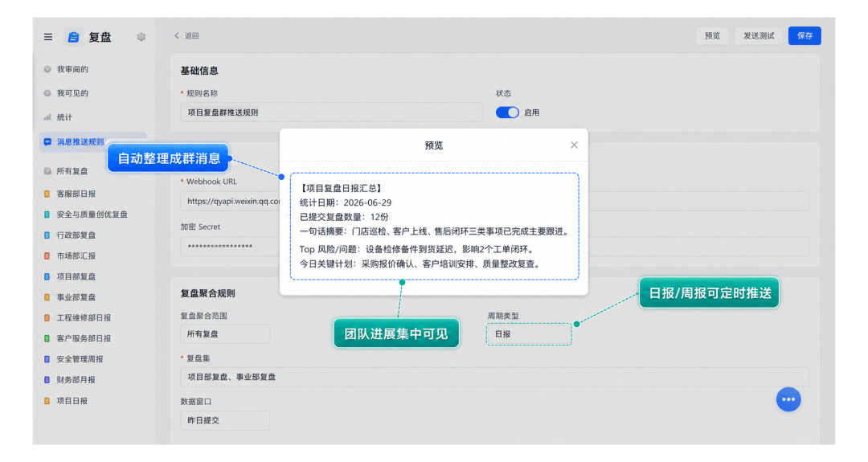Click the teal icon beside 安全与质量创优复盘
868x462 pixels.
pos(47,214)
